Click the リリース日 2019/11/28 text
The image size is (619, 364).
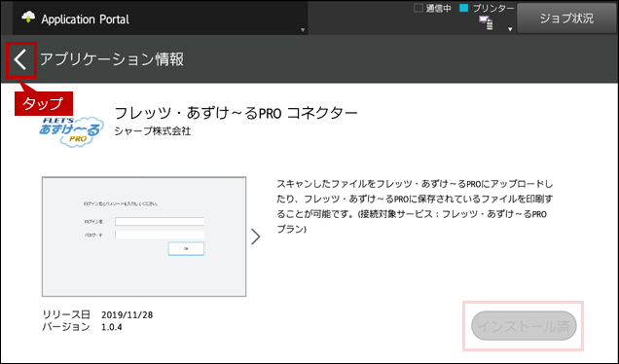[x=97, y=314]
